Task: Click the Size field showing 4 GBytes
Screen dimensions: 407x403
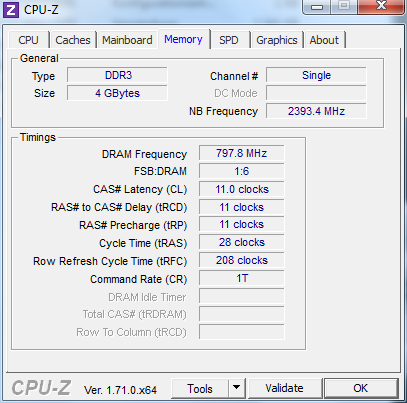Action: coord(117,93)
